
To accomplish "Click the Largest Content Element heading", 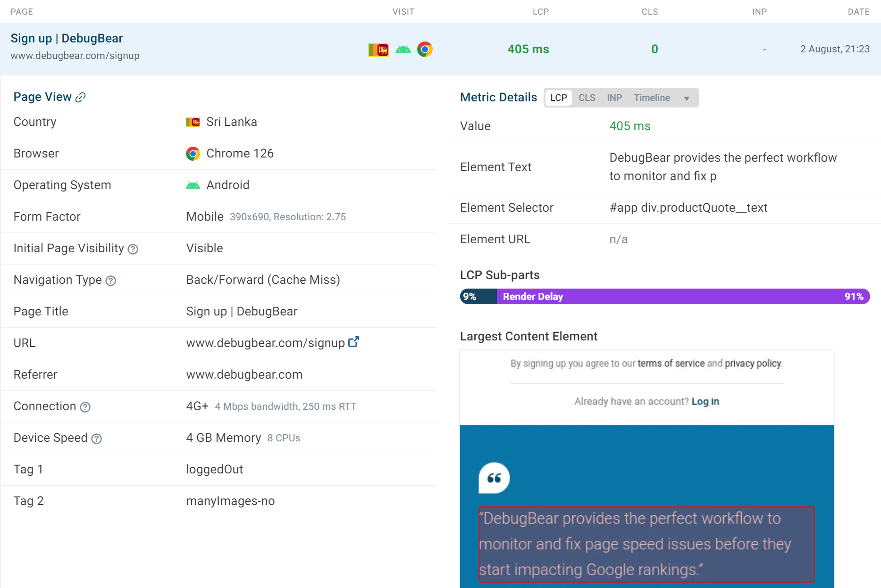I will [529, 336].
